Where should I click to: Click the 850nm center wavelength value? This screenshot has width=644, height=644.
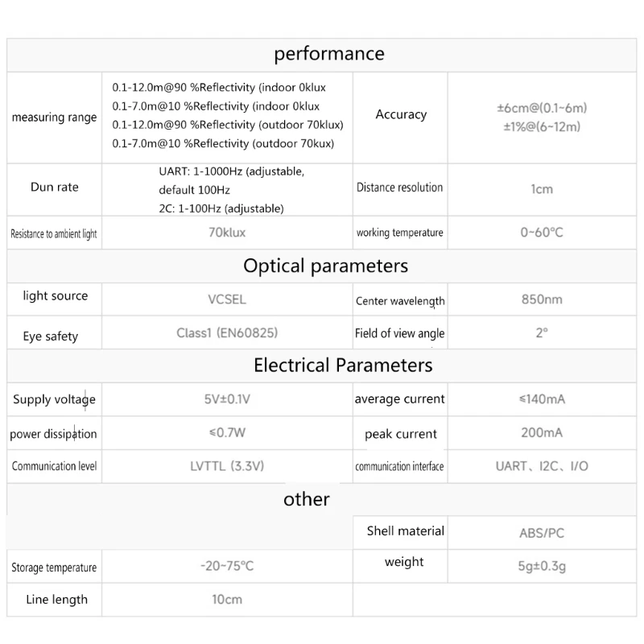coord(542,299)
